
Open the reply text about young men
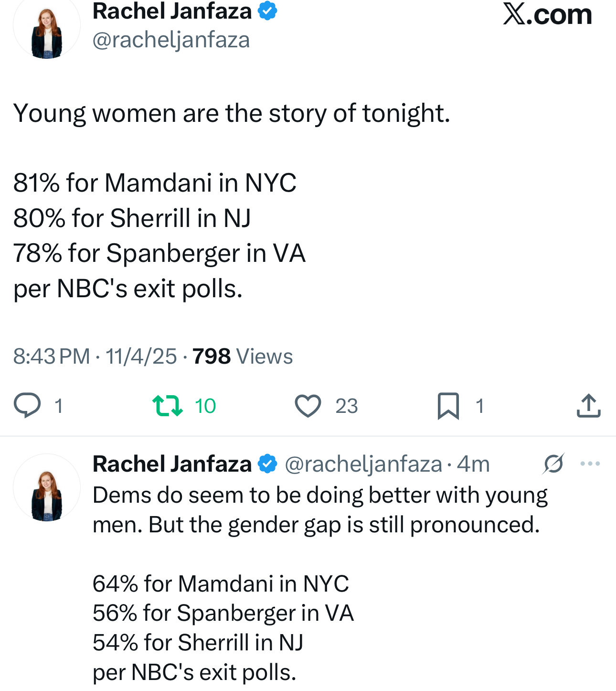click(320, 510)
